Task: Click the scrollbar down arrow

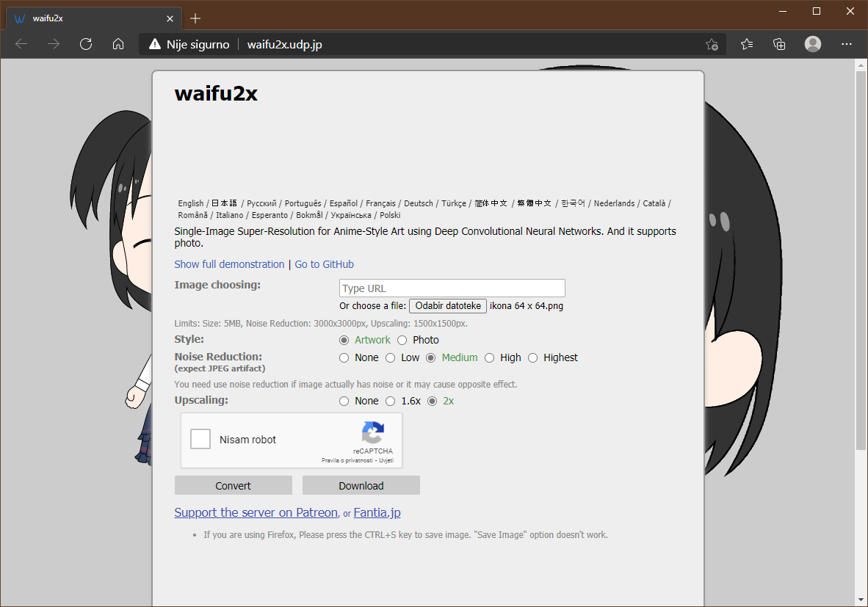Action: [x=861, y=600]
